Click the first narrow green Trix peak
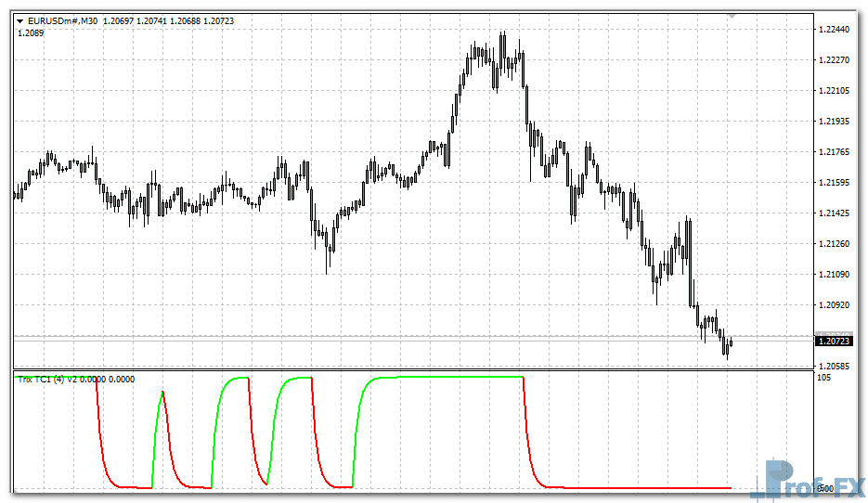 [x=162, y=393]
